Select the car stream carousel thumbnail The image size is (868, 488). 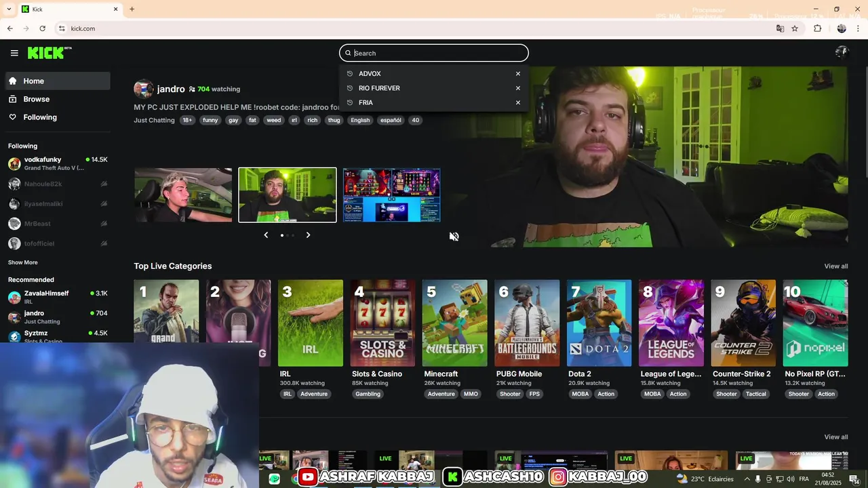tap(183, 195)
